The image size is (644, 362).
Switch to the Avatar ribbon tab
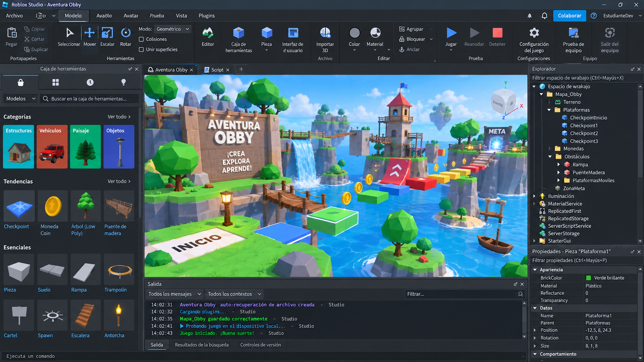pyautogui.click(x=131, y=16)
